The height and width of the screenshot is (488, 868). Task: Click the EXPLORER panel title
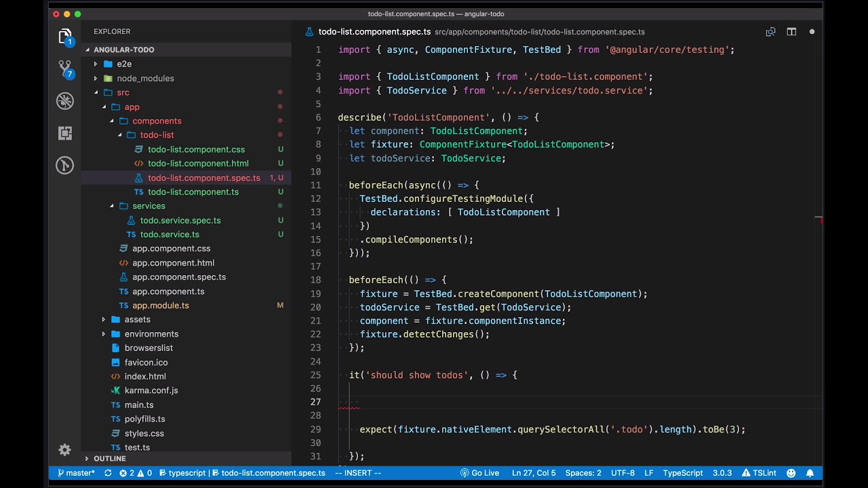click(112, 31)
